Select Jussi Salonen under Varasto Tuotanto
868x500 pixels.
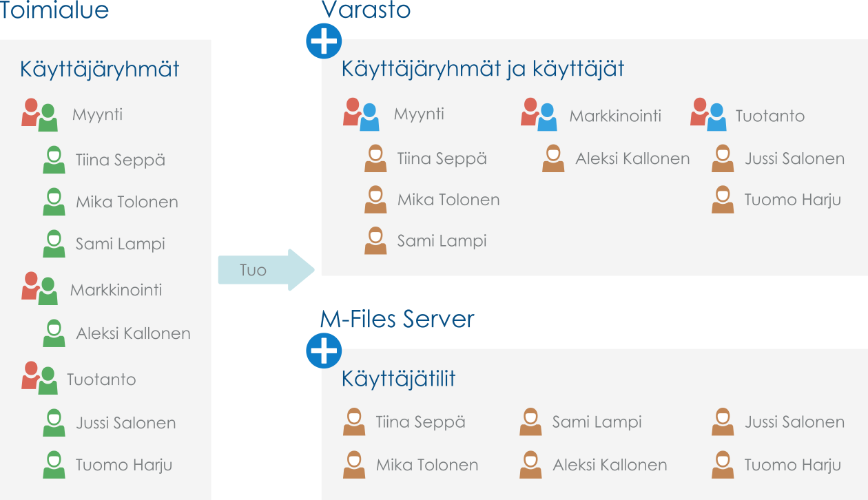point(794,159)
